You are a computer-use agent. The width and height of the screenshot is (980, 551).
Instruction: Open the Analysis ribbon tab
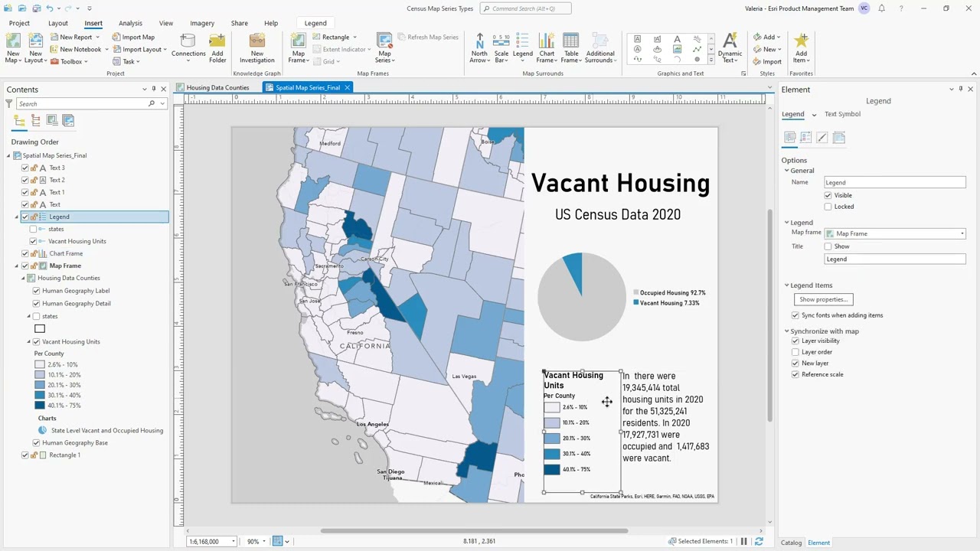tap(130, 23)
